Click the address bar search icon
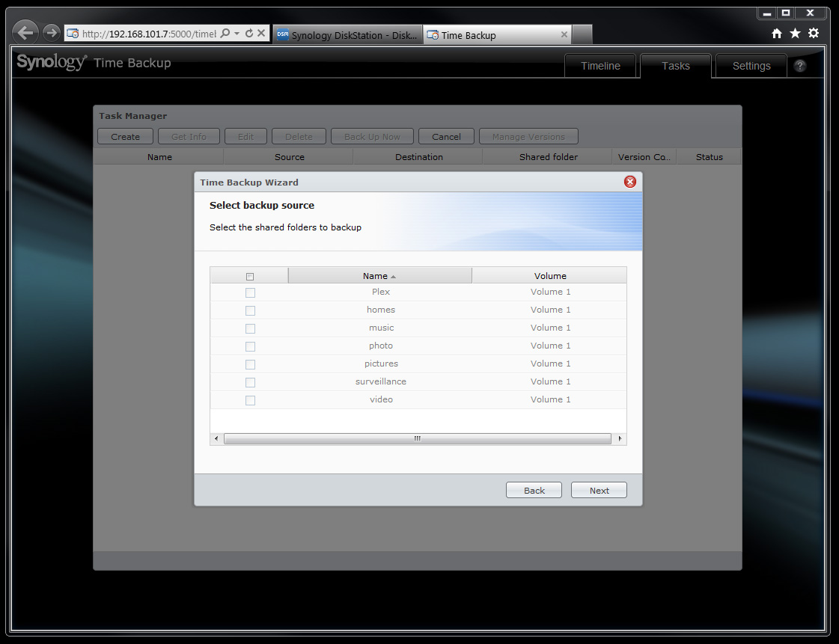The height and width of the screenshot is (644, 839). pyautogui.click(x=225, y=33)
